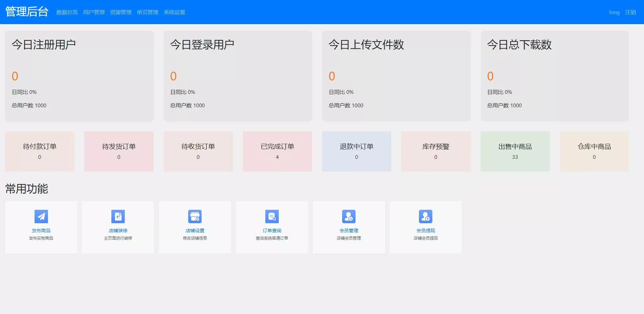Click the 查询系统普通订单 description text
Screen dimensions: 644x314
(272, 238)
